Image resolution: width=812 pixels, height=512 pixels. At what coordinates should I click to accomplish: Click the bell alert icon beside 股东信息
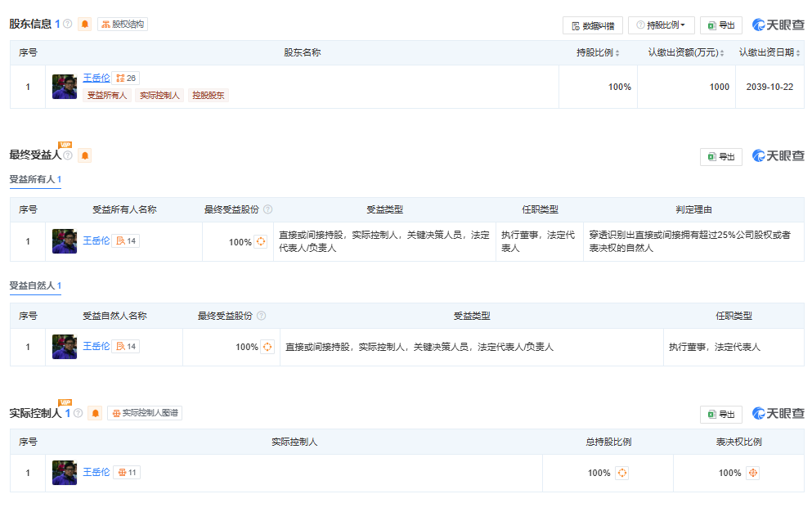pos(85,25)
